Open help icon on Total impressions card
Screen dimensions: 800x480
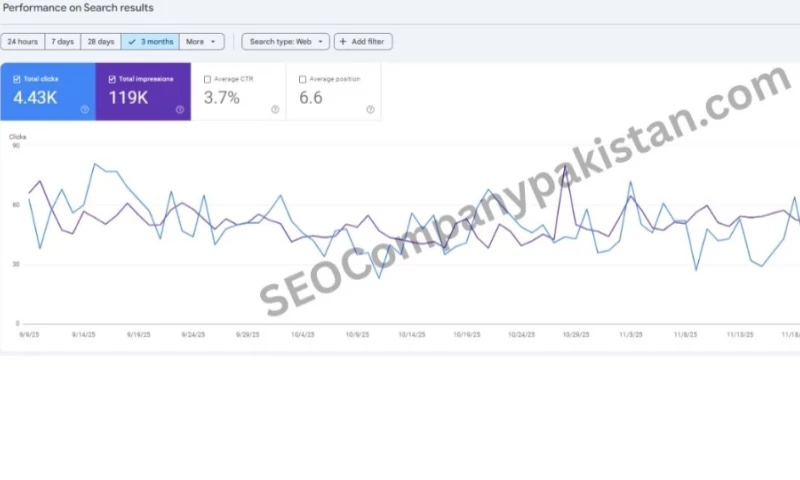point(180,109)
